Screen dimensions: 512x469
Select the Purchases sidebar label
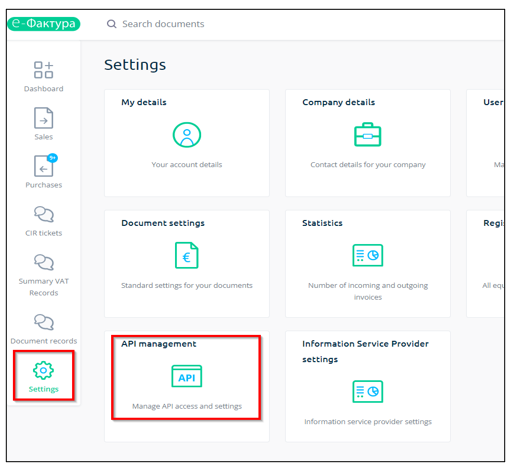44,185
